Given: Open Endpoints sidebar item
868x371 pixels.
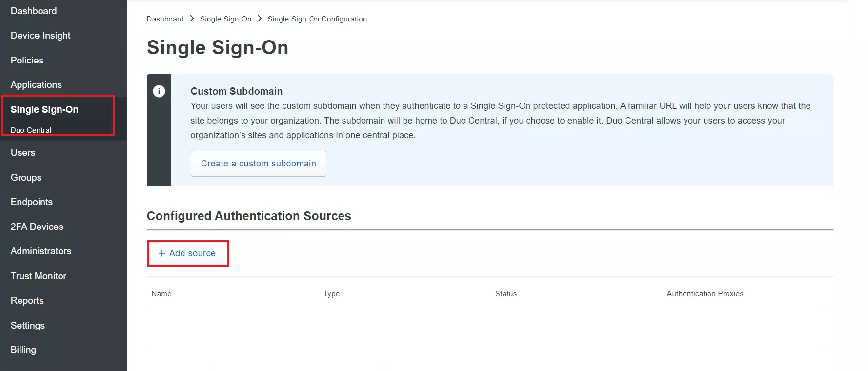Looking at the screenshot, I should pos(32,202).
